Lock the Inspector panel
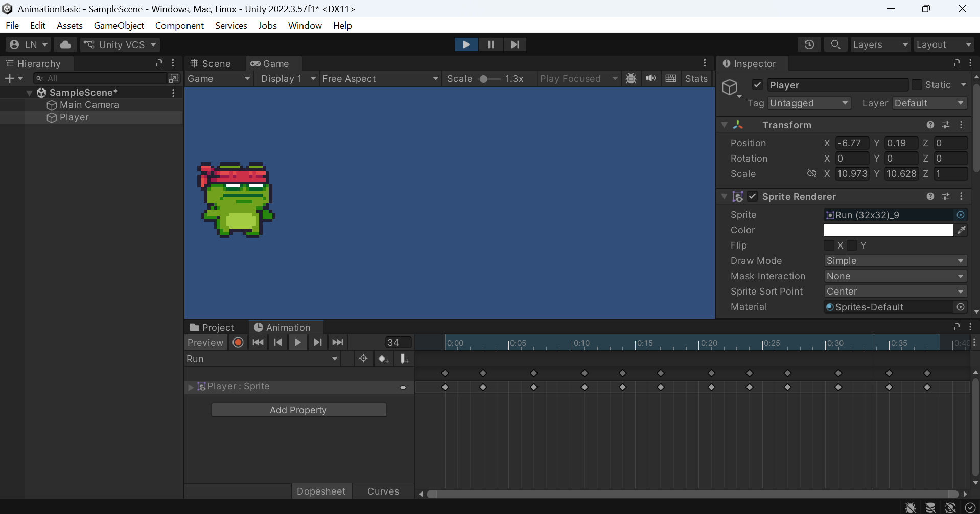This screenshot has width=980, height=514. [x=957, y=63]
